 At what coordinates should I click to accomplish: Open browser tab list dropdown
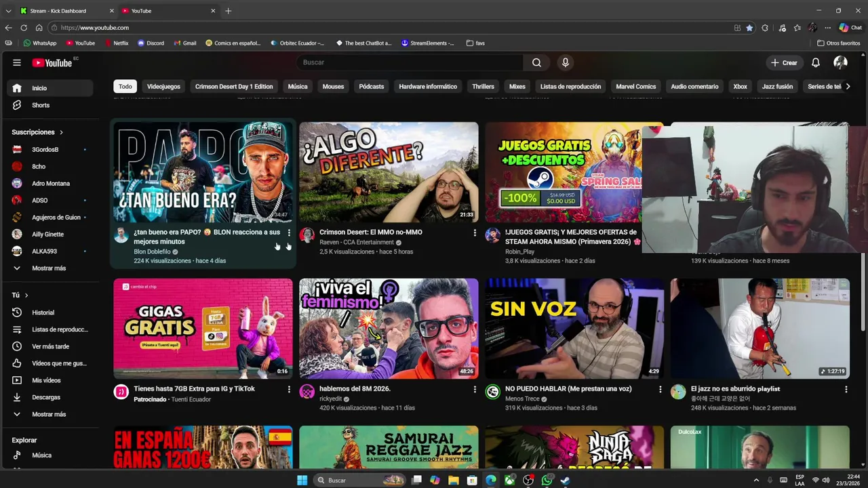click(x=8, y=11)
